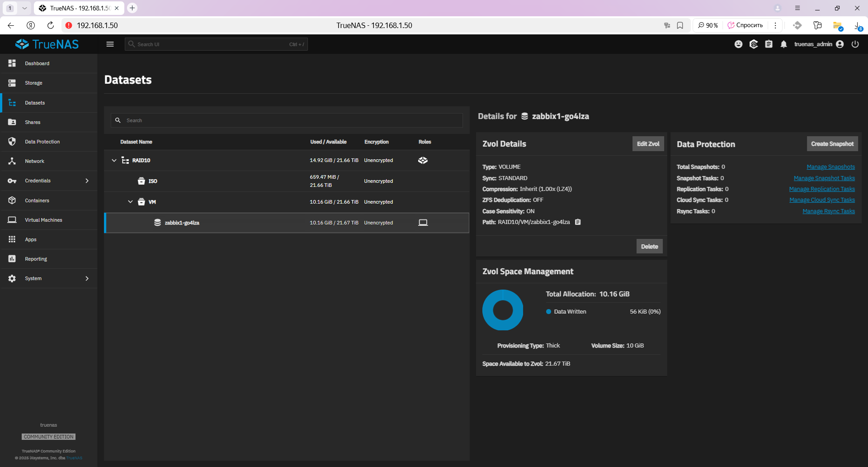Click the Encryption column header
This screenshot has height=467, width=868.
point(376,142)
